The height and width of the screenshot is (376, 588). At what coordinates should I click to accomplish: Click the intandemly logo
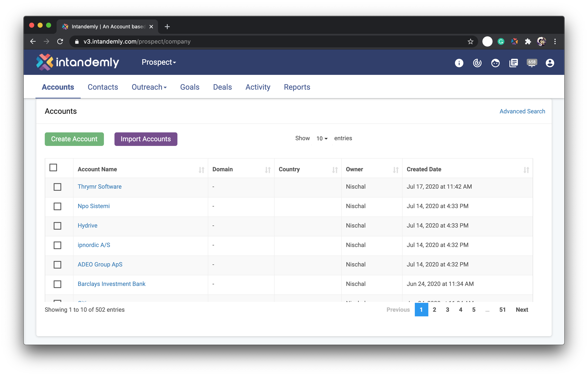pos(78,62)
